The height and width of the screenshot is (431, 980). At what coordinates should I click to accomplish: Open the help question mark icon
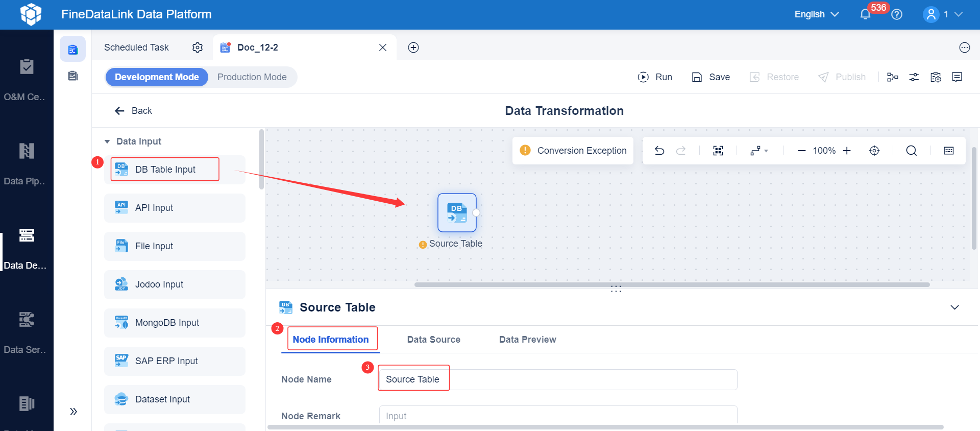pos(897,14)
